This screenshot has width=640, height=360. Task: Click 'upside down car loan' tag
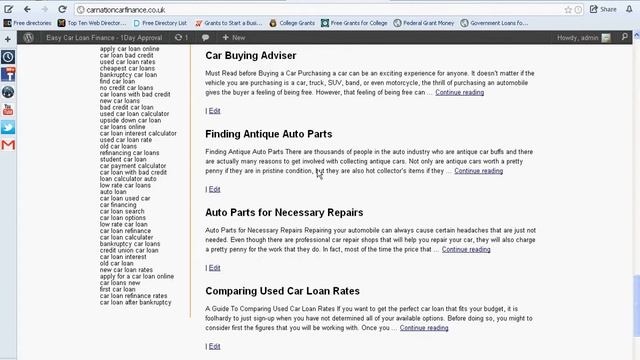[x=130, y=120]
